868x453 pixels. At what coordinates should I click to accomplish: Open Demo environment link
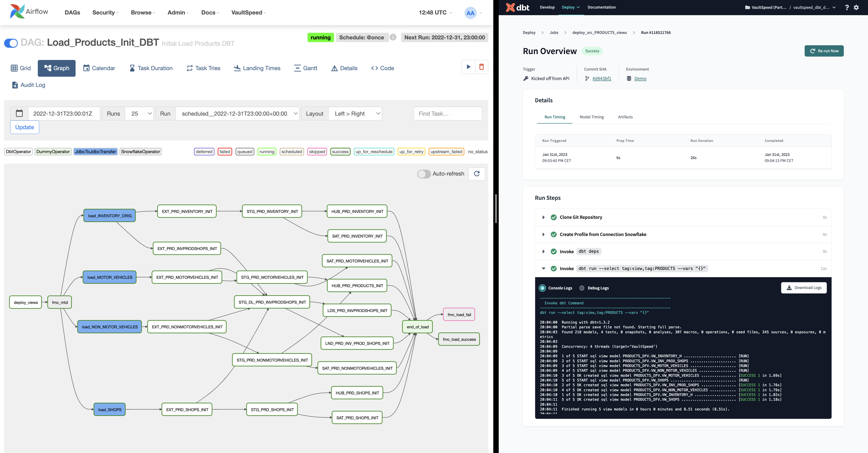pyautogui.click(x=640, y=79)
